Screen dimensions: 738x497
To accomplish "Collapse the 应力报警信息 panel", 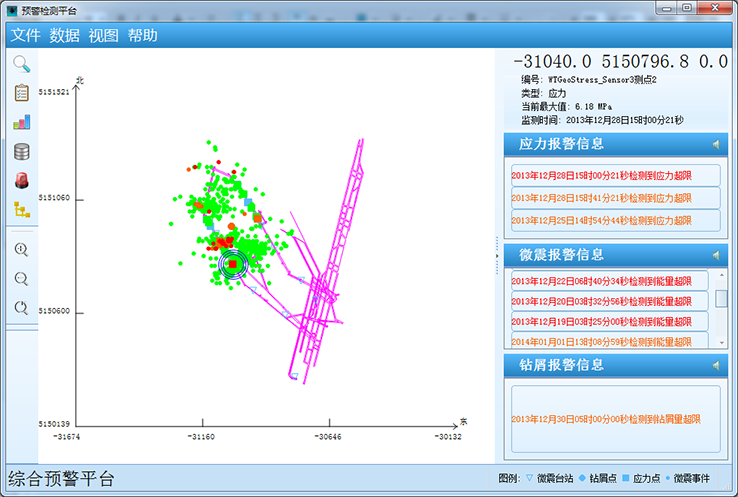I will pos(716,144).
